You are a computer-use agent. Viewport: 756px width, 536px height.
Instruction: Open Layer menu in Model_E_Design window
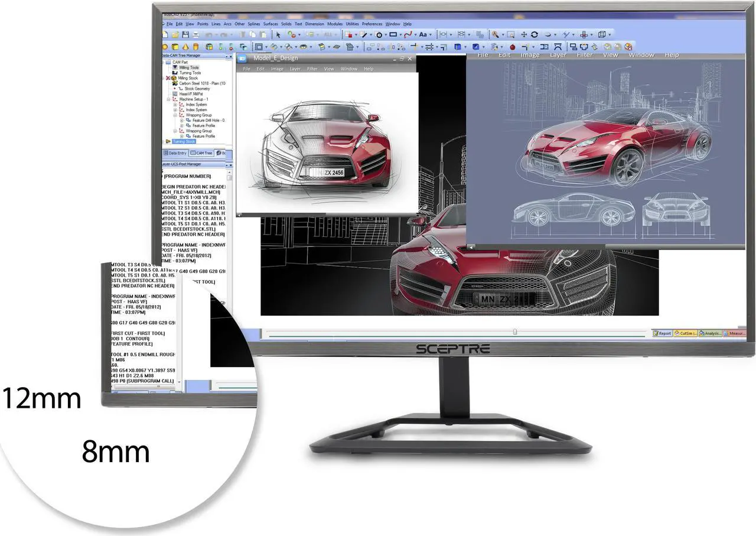[x=295, y=69]
